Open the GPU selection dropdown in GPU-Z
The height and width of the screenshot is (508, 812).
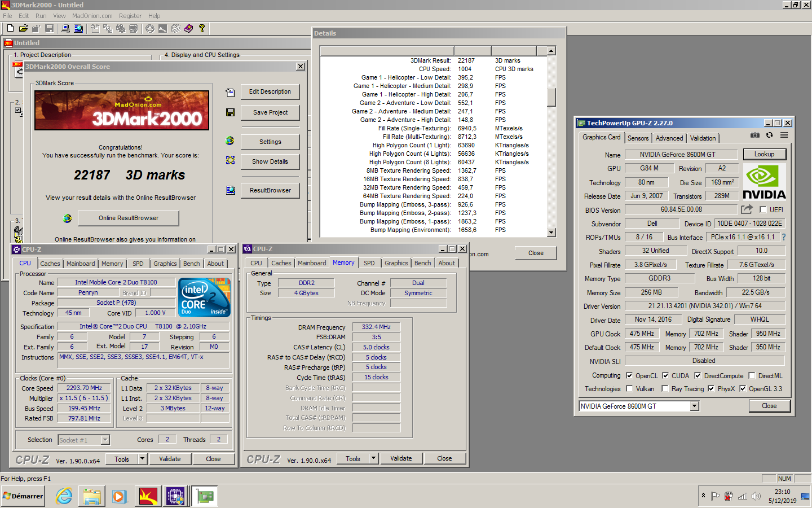coord(695,406)
